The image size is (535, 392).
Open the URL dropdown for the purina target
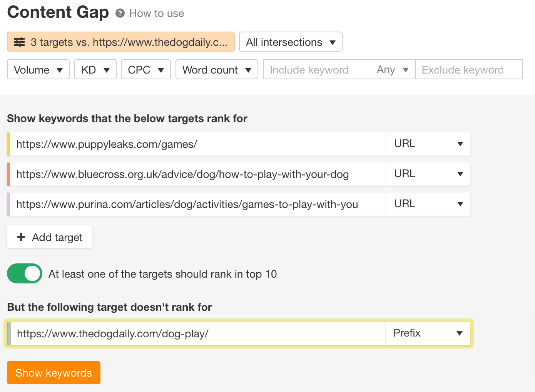coord(428,204)
